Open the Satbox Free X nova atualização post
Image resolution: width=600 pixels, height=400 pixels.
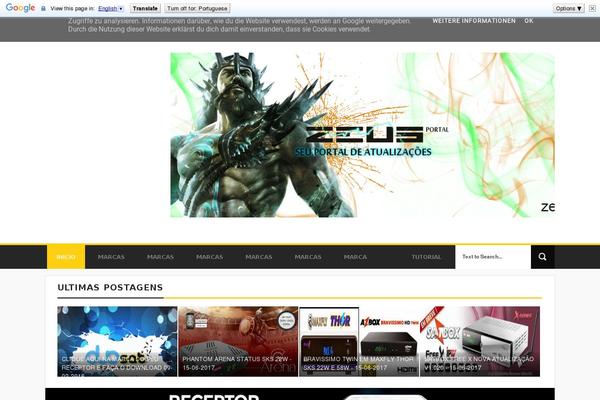[480, 341]
